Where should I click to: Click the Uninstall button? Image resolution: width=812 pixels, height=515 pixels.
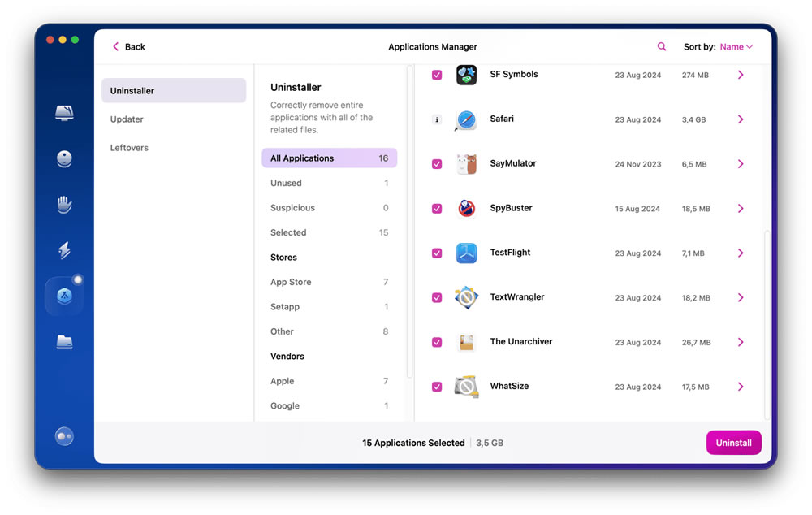point(733,443)
